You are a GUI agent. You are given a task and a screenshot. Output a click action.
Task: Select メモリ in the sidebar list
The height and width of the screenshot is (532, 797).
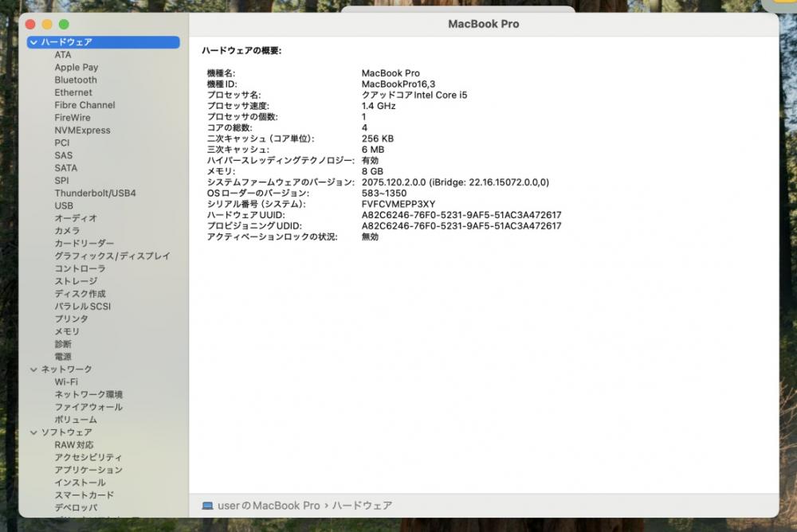[67, 331]
